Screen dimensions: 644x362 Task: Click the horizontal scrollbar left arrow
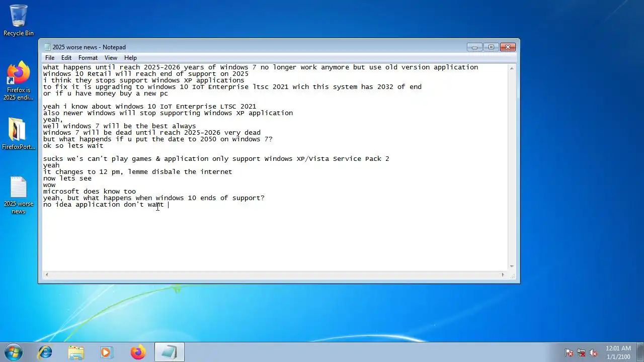47,275
